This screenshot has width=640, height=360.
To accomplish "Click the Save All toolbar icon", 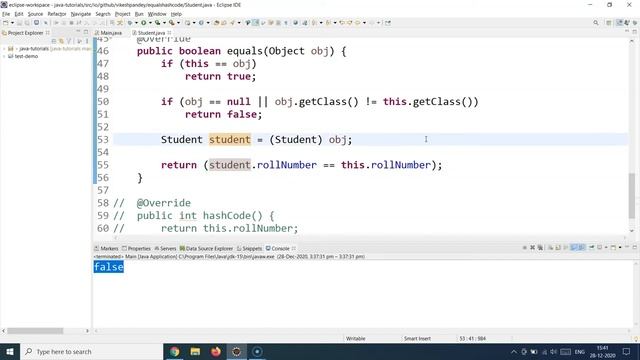I will (x=27, y=23).
